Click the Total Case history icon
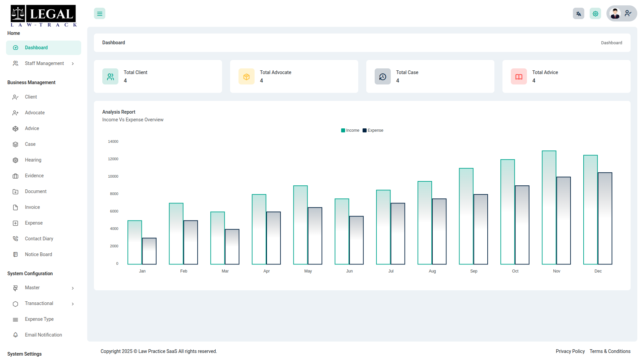644x362 pixels. click(383, 77)
